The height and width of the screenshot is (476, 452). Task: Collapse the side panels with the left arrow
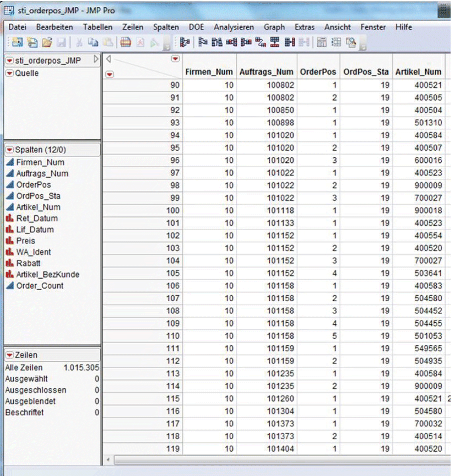click(x=108, y=59)
